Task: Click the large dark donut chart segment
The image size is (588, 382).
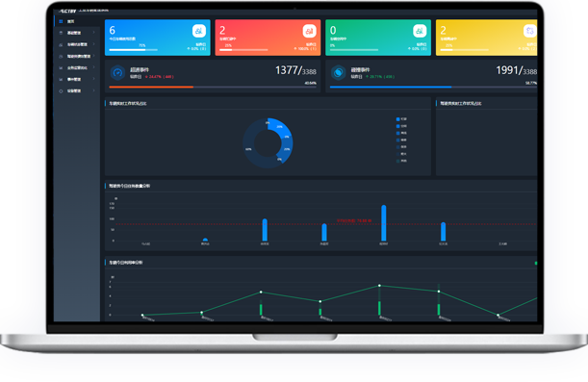Action: (250, 147)
